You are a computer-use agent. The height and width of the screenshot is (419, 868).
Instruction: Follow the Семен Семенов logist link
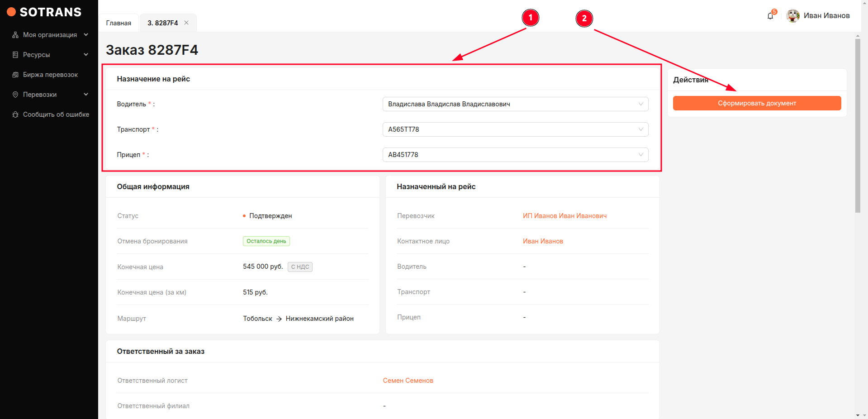coord(408,381)
